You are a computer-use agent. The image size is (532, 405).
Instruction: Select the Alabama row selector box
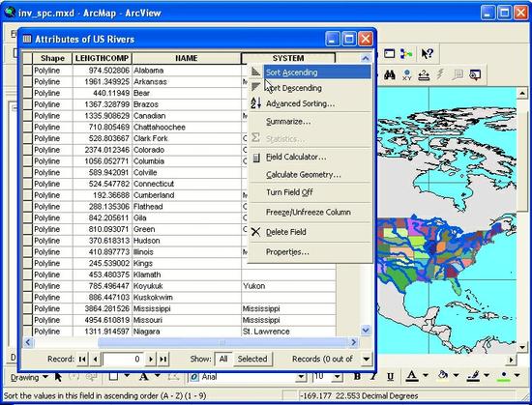(x=27, y=71)
